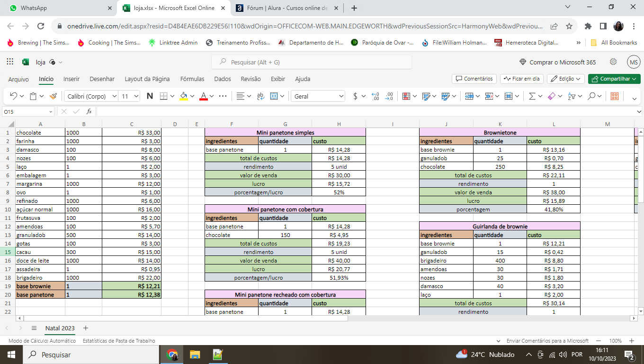This screenshot has height=364, width=644.
Task: Expand the Name Box dropdown arrow
Action: pos(51,111)
